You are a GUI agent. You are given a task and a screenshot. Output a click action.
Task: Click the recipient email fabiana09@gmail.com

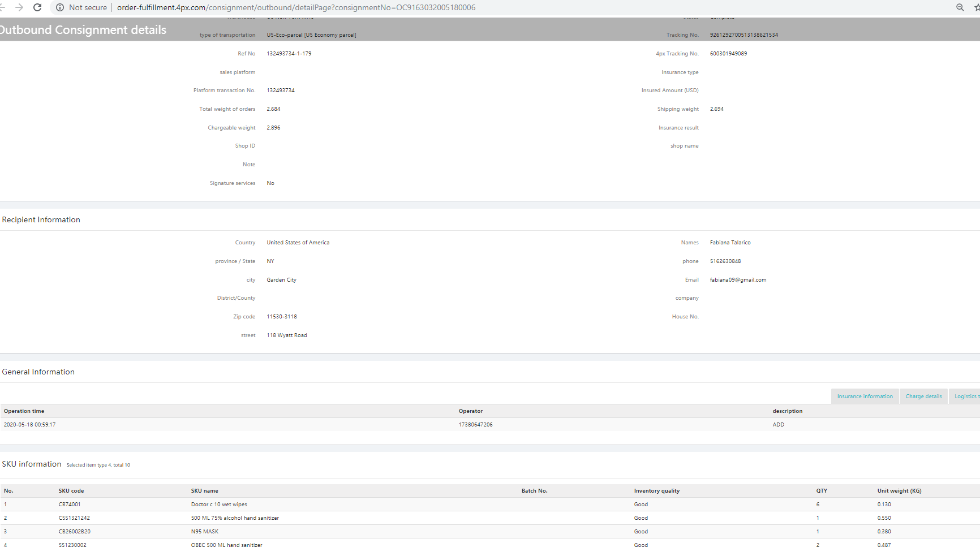click(738, 280)
